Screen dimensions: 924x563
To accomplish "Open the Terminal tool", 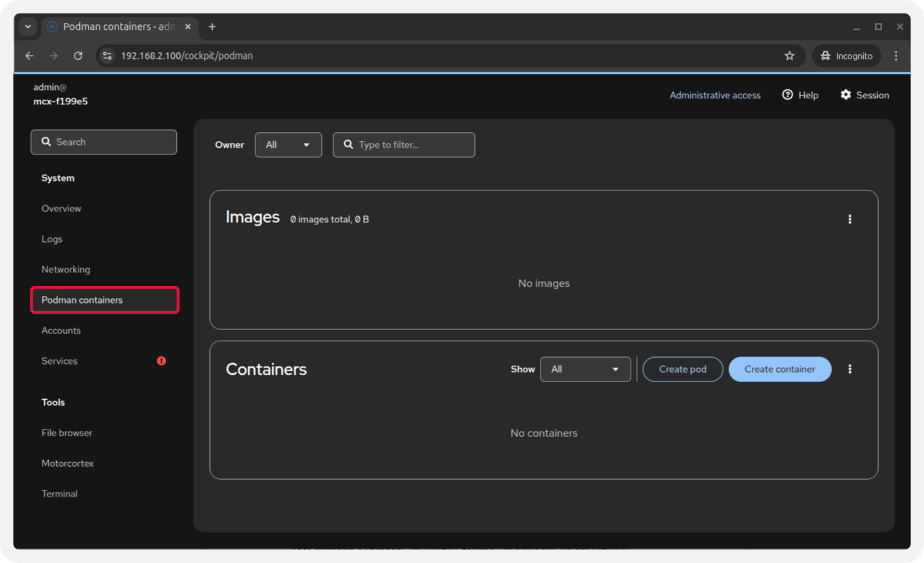I will coord(60,494).
